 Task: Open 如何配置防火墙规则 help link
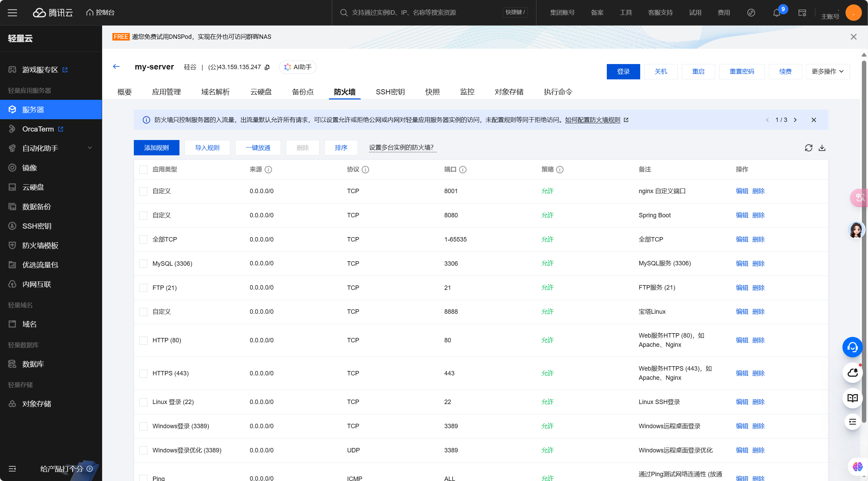pos(593,120)
